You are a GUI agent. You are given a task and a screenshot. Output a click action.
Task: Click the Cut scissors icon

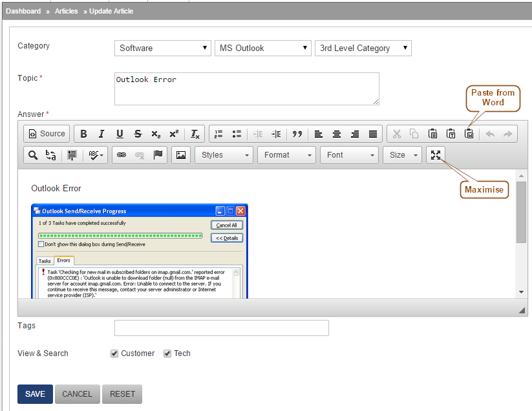coord(397,134)
